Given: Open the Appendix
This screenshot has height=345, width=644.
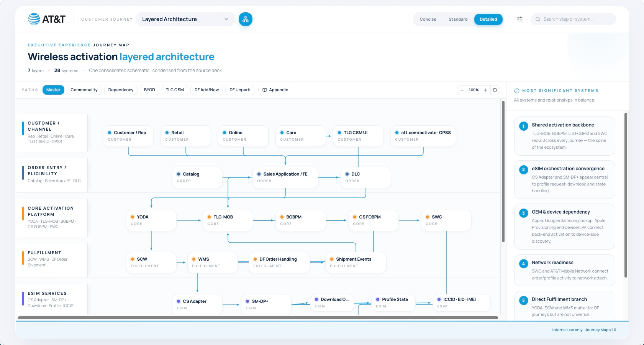Looking at the screenshot, I should point(275,90).
